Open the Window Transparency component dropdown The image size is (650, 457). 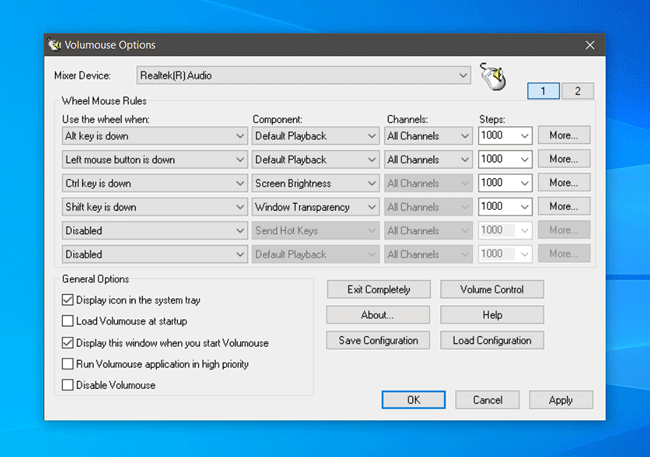pos(315,207)
